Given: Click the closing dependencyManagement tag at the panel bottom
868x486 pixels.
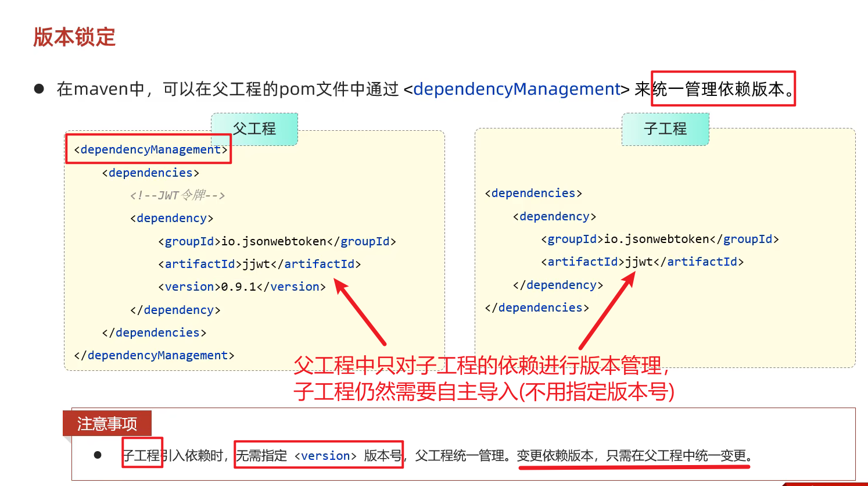Looking at the screenshot, I should pos(154,355).
